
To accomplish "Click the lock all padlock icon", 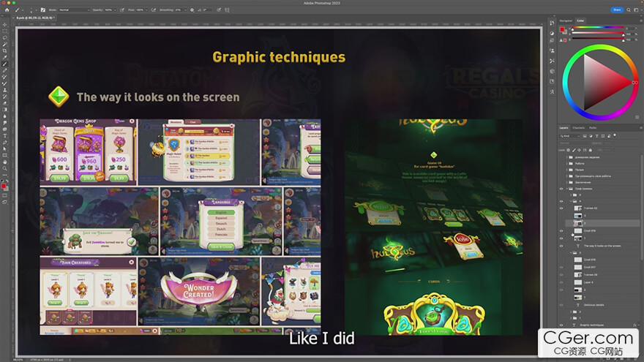I will click(x=591, y=150).
